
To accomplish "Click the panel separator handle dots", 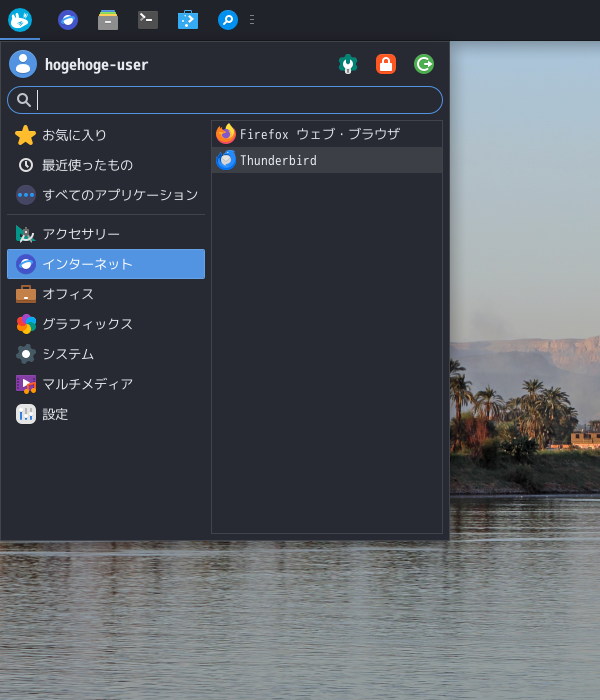I will (x=252, y=20).
